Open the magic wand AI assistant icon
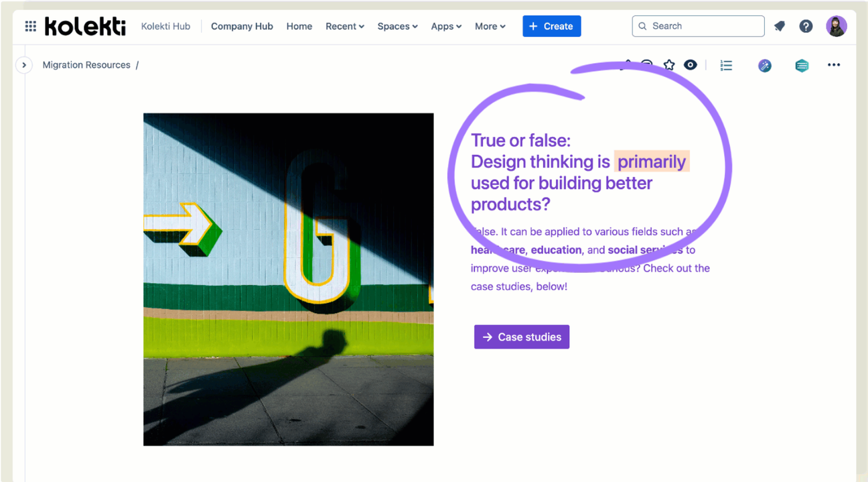The image size is (868, 482). 765,66
